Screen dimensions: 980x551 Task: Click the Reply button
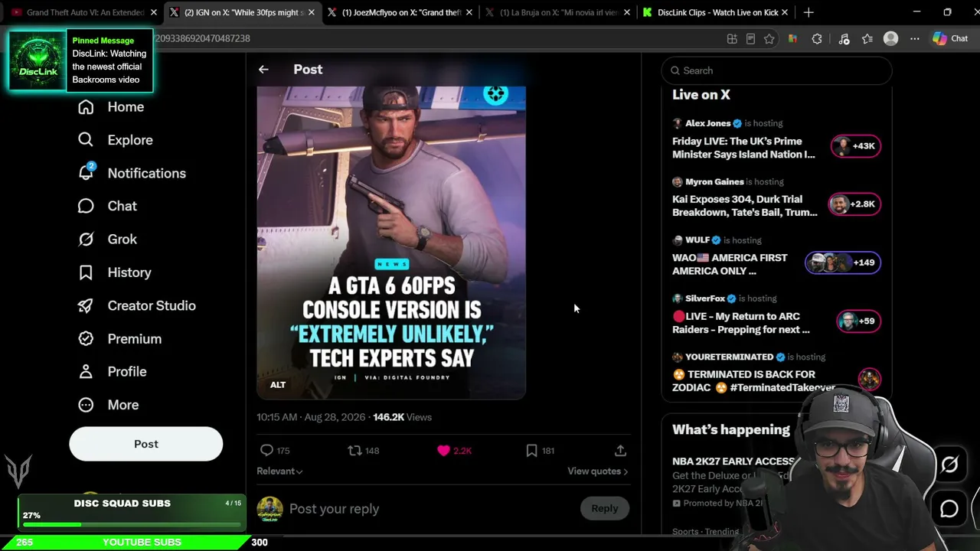604,508
